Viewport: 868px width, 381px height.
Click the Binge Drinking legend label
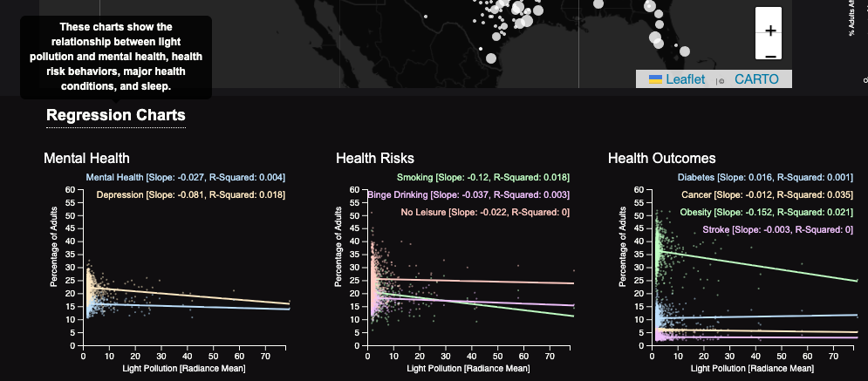click(468, 194)
